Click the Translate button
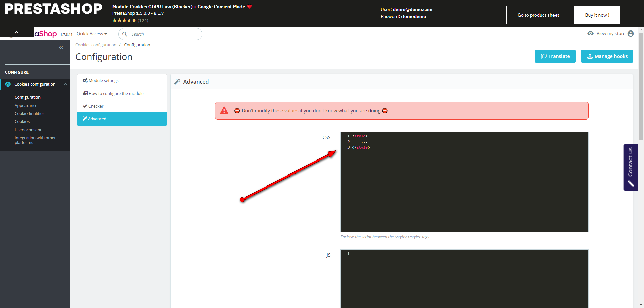This screenshot has height=308, width=644. [555, 56]
